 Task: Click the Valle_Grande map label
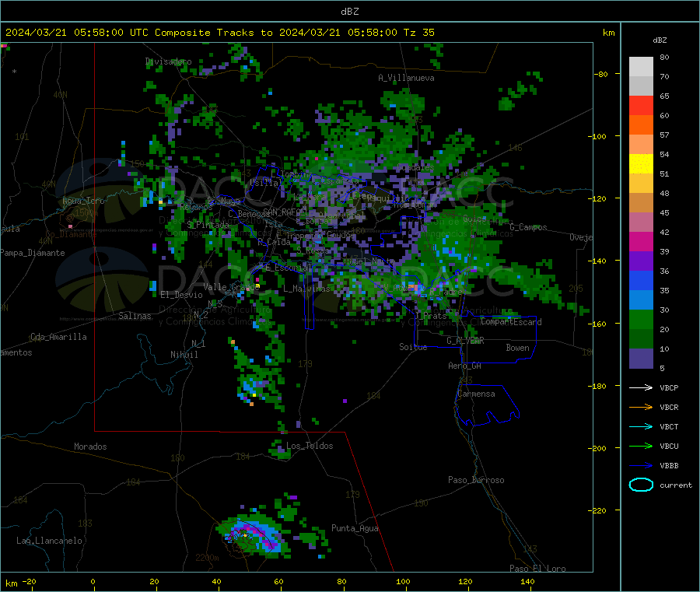point(231,286)
